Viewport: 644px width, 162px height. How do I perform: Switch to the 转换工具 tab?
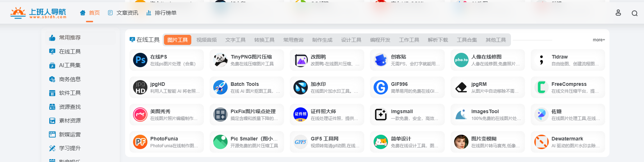click(x=264, y=40)
